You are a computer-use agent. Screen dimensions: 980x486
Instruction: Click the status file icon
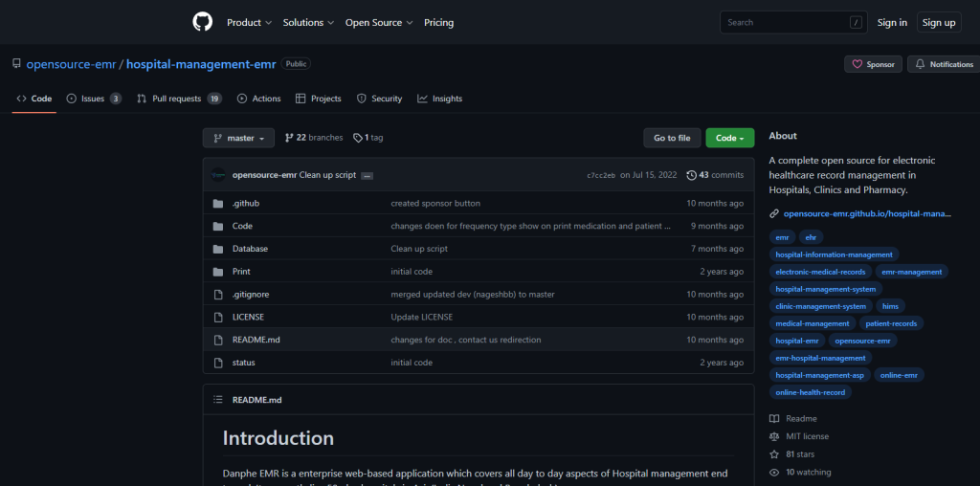coord(218,363)
